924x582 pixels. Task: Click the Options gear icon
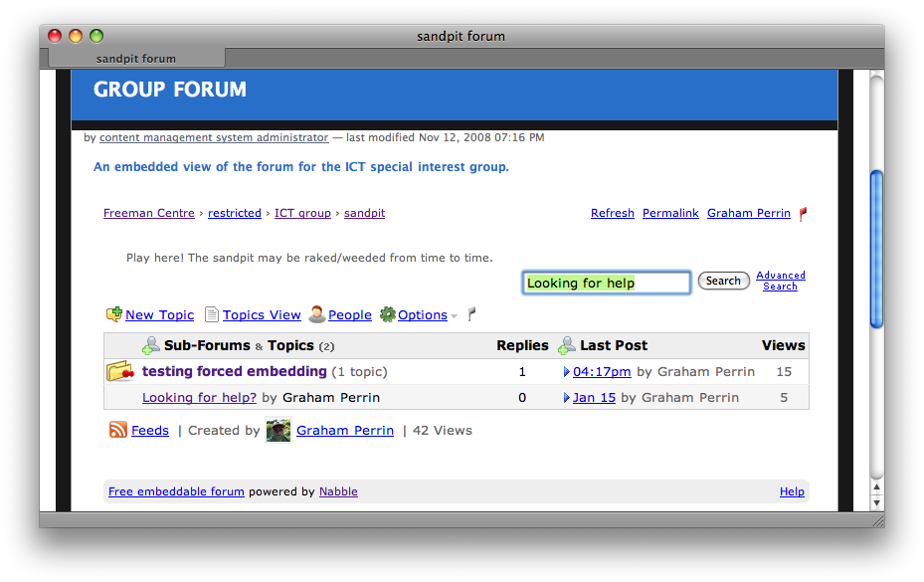click(388, 314)
